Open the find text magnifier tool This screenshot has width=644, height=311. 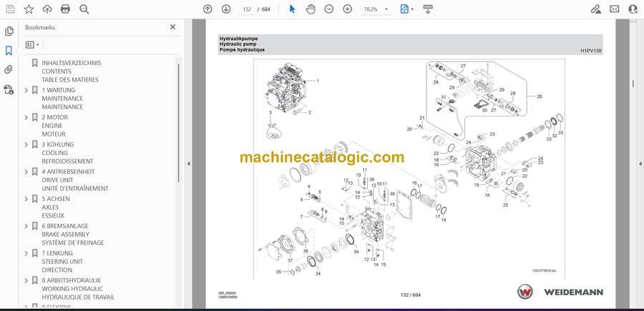(84, 9)
